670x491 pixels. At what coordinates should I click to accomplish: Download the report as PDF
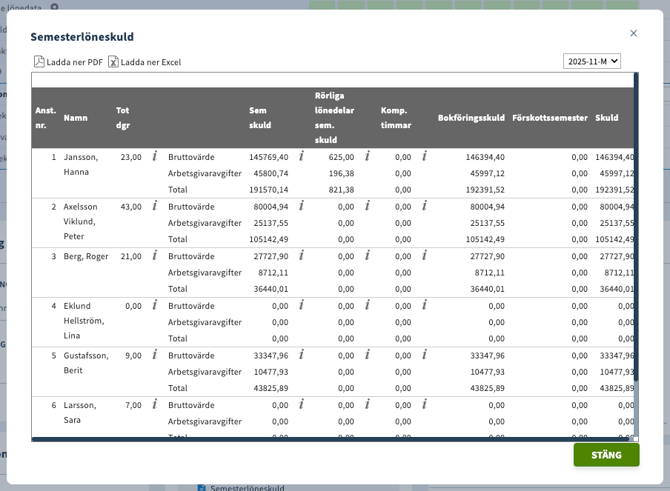coord(68,62)
